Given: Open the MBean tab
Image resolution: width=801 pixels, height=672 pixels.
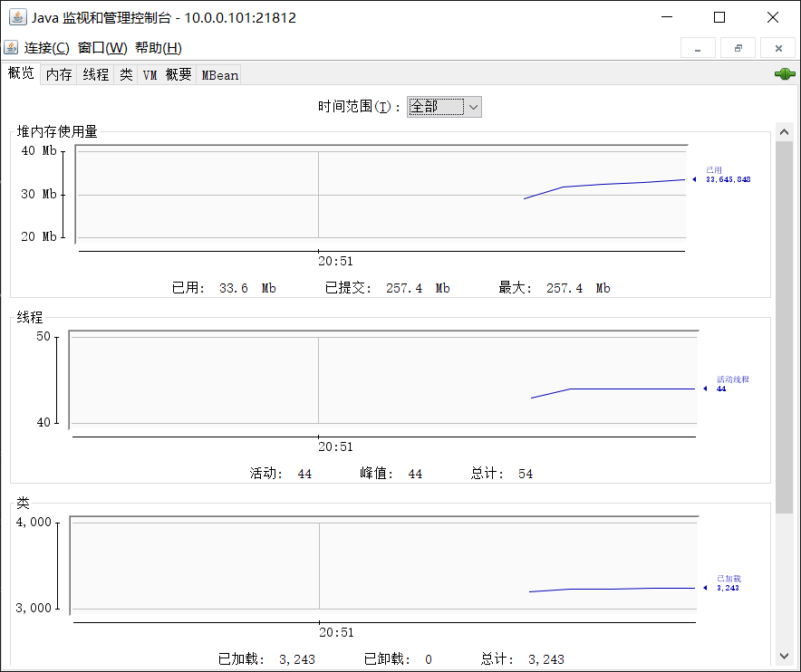Looking at the screenshot, I should [x=219, y=74].
